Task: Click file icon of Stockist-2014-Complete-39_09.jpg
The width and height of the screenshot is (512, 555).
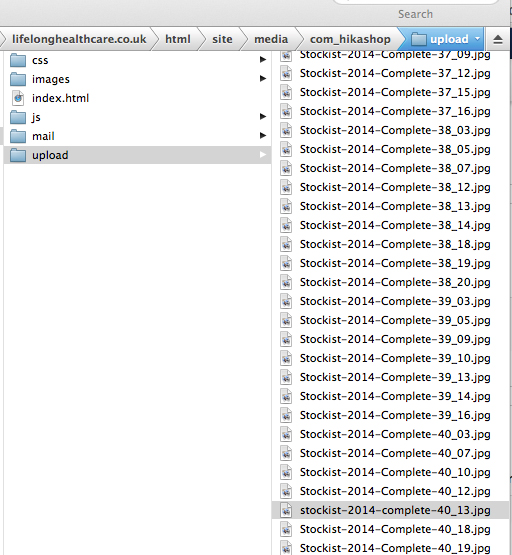Action: 286,339
